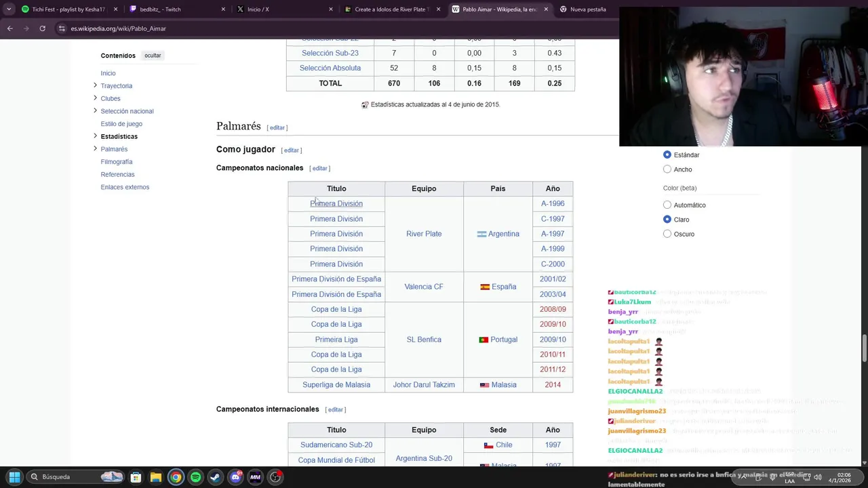Choose Oscuro color mode
This screenshot has height=488, width=868.
[x=667, y=234]
